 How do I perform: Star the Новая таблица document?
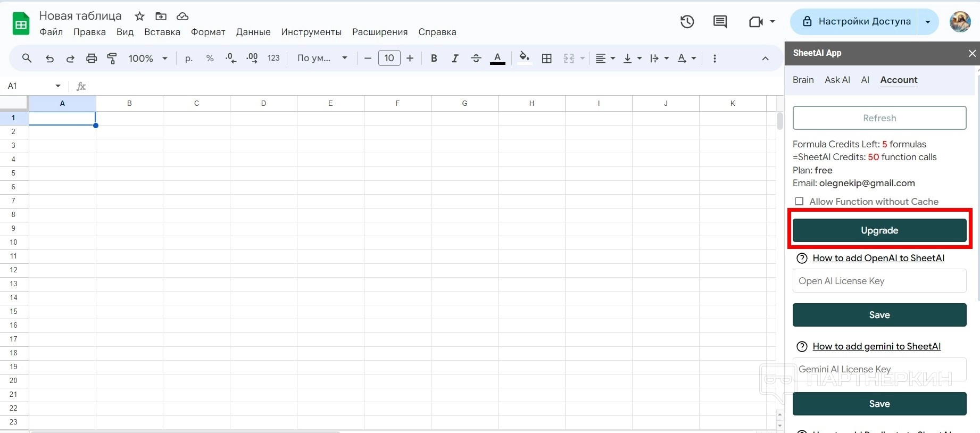tap(140, 16)
